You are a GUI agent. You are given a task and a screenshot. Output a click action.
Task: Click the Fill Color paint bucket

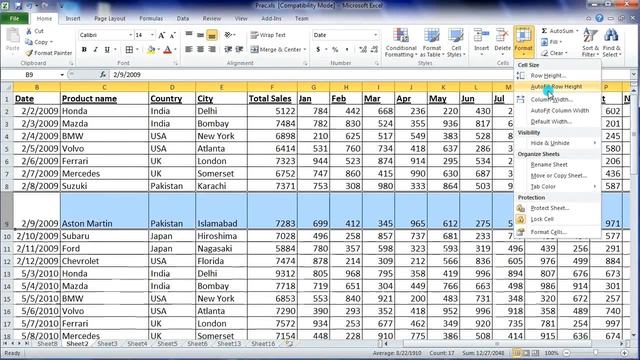151,50
